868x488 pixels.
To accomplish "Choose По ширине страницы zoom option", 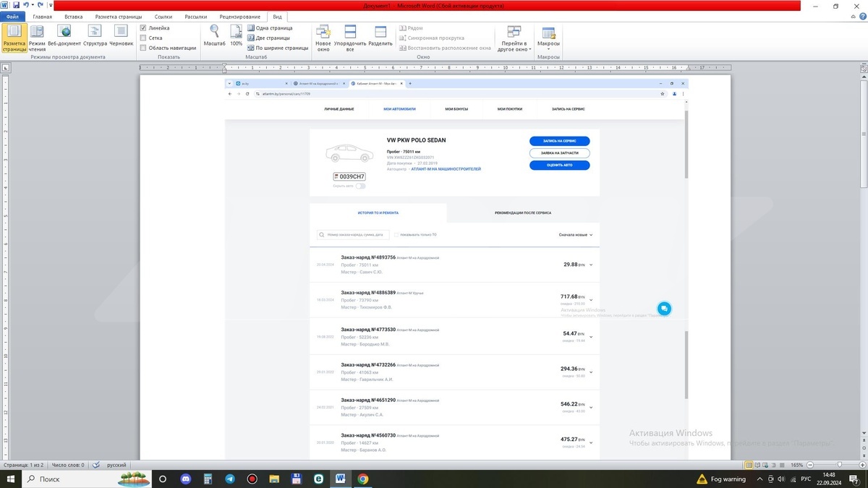I will tap(278, 48).
